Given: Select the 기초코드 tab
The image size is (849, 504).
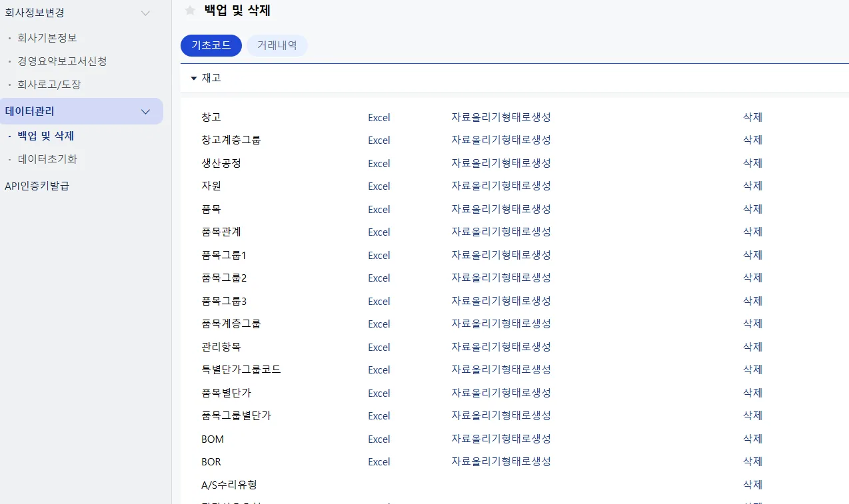Looking at the screenshot, I should (211, 46).
